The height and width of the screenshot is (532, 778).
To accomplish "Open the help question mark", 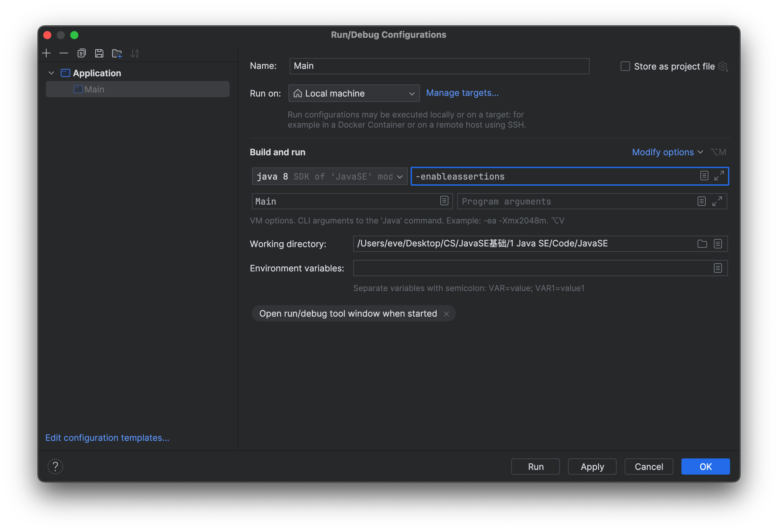I will [x=56, y=467].
